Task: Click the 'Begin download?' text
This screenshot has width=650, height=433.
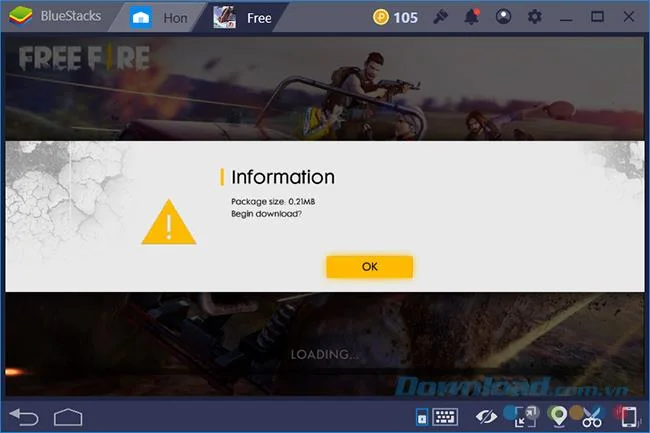Action: 266,214
